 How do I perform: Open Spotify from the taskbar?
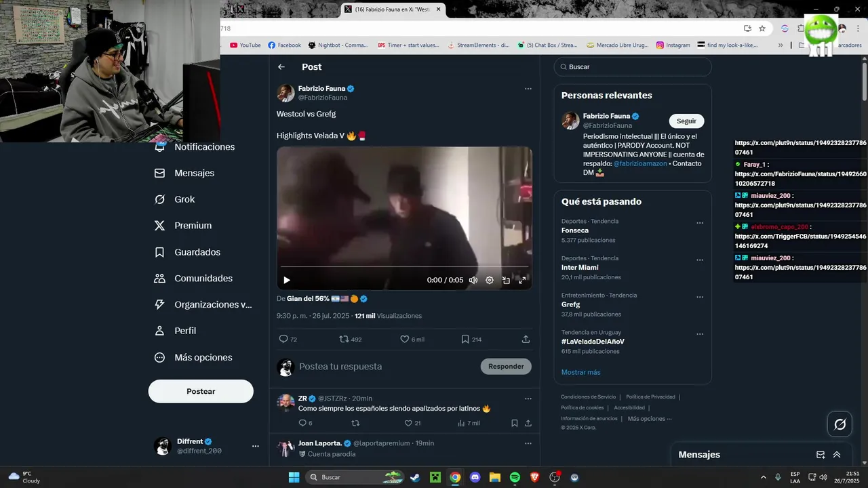click(x=515, y=477)
